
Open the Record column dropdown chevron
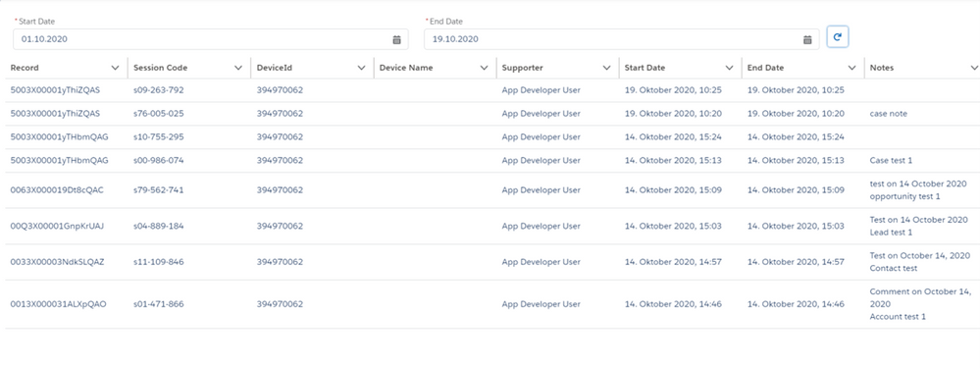coord(115,68)
